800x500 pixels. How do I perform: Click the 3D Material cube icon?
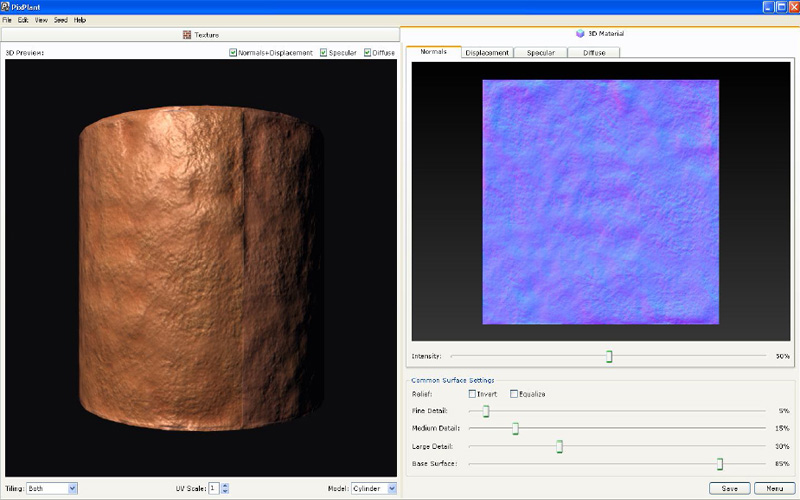(580, 33)
